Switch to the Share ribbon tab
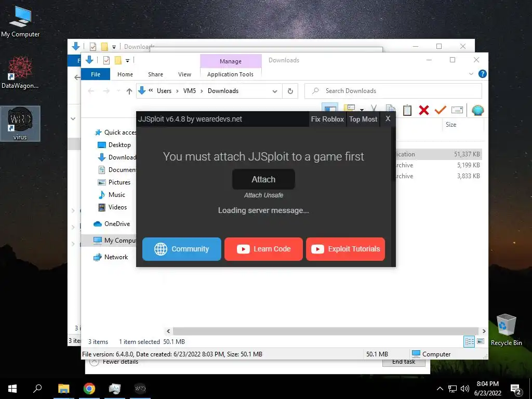532x399 pixels. point(155,74)
